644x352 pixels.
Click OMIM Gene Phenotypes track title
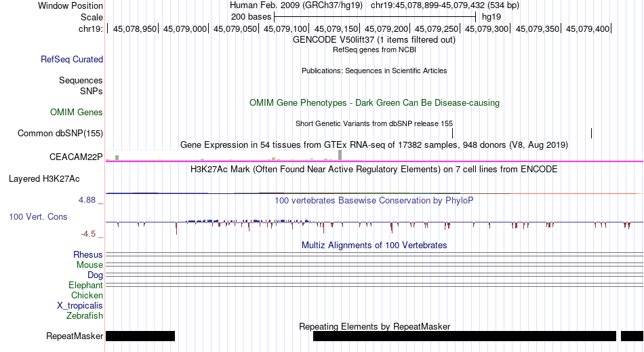(x=374, y=102)
